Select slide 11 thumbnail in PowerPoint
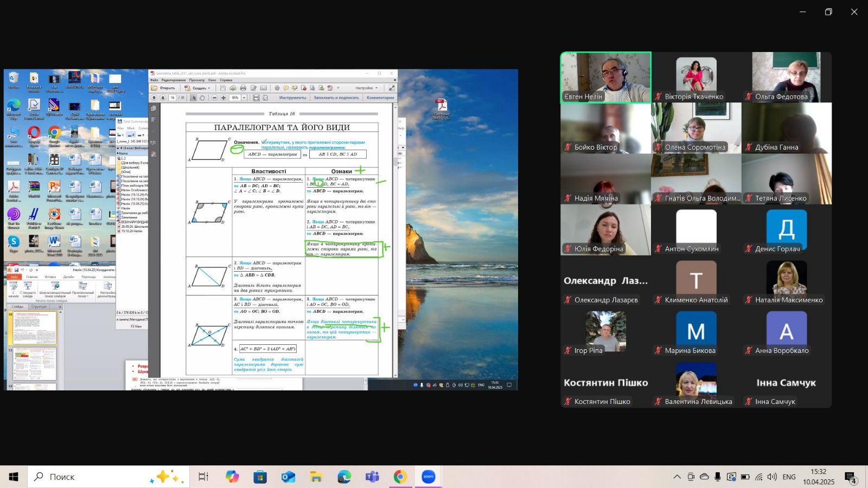868x488 pixels. 35,364
